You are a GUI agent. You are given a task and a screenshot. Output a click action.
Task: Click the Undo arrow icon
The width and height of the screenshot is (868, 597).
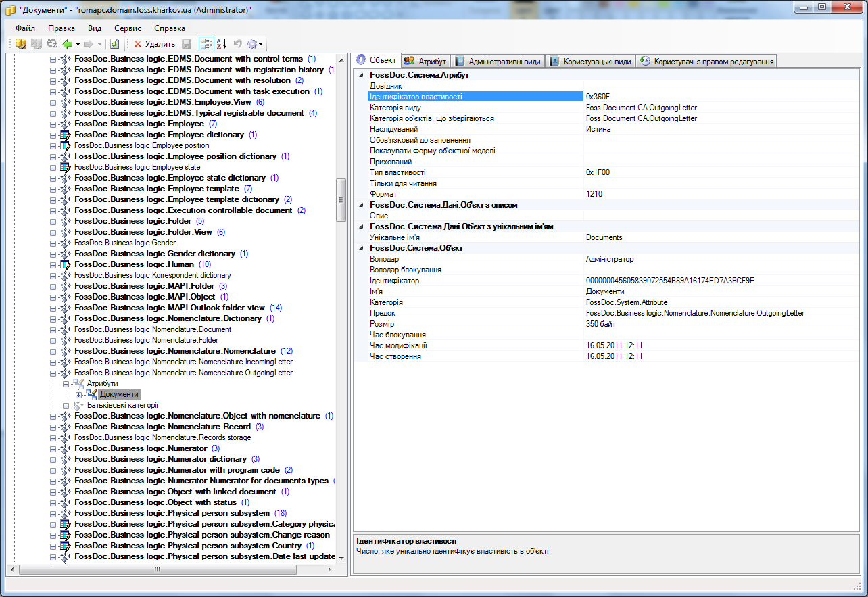tap(237, 44)
